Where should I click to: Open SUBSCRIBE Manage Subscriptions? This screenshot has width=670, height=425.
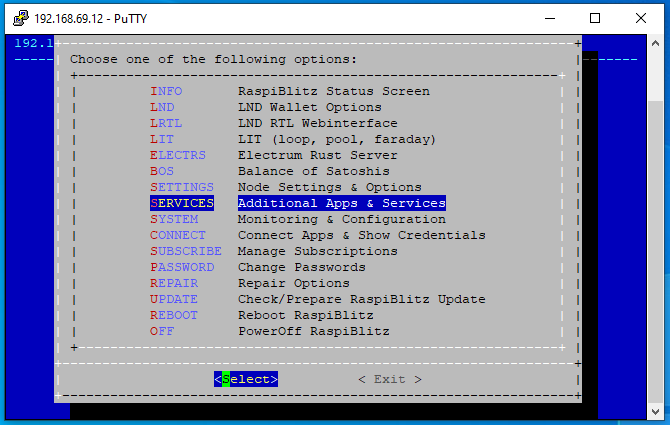coord(273,252)
